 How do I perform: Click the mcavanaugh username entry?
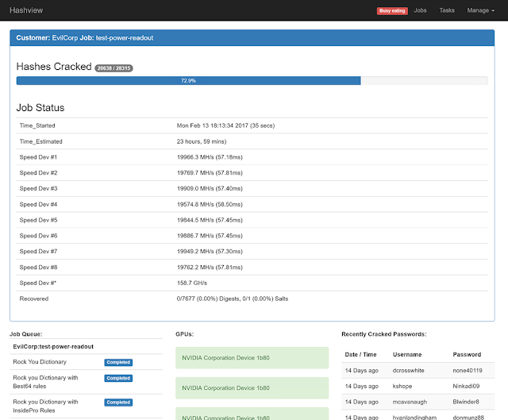pos(410,402)
